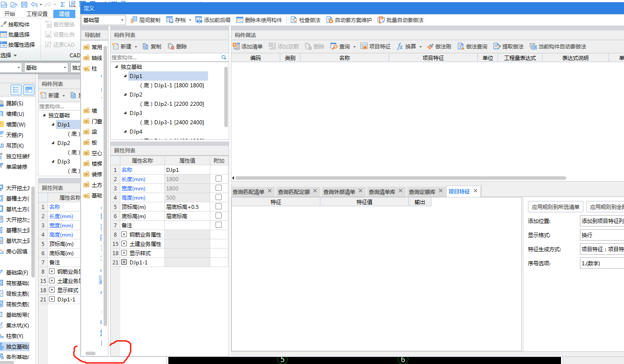Switch to the 查询外部清单 tab
The width and height of the screenshot is (624, 364).
click(x=339, y=192)
